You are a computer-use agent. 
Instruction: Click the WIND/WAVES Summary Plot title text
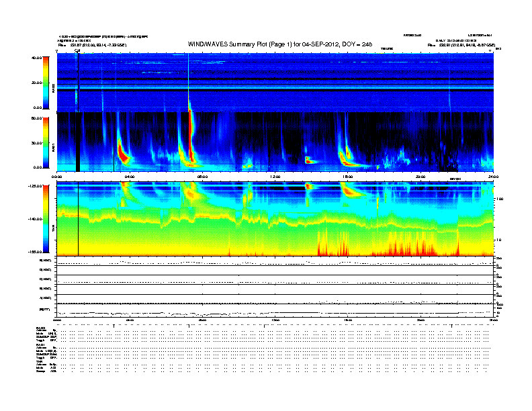click(280, 44)
